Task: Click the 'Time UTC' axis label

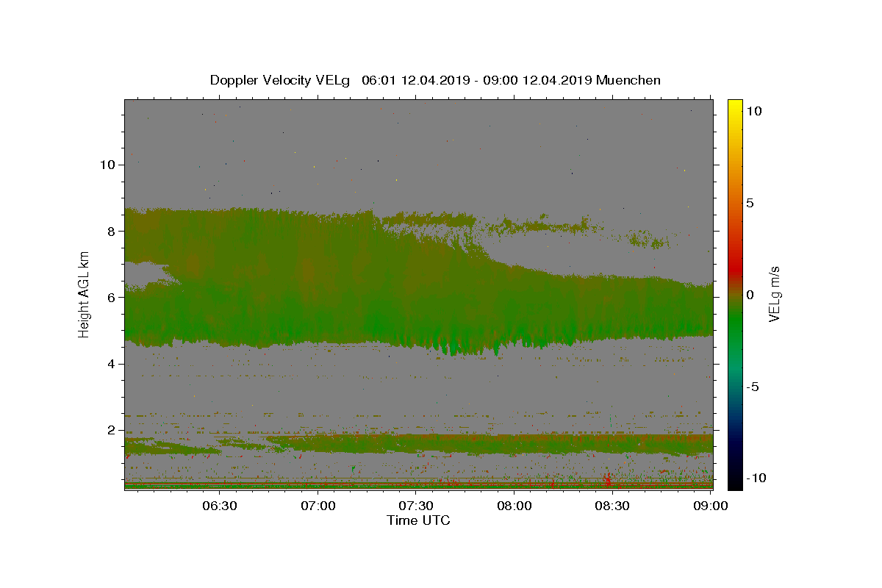Action: pyautogui.click(x=418, y=520)
